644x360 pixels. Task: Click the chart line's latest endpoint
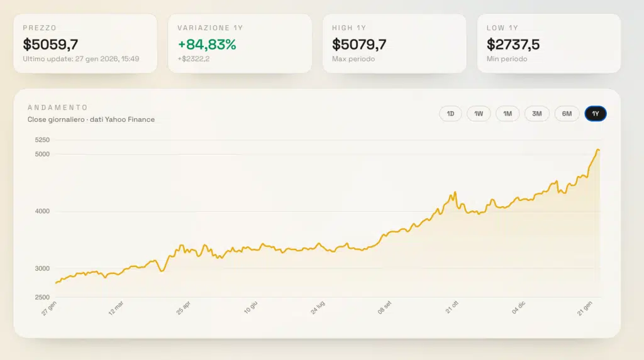click(599, 150)
